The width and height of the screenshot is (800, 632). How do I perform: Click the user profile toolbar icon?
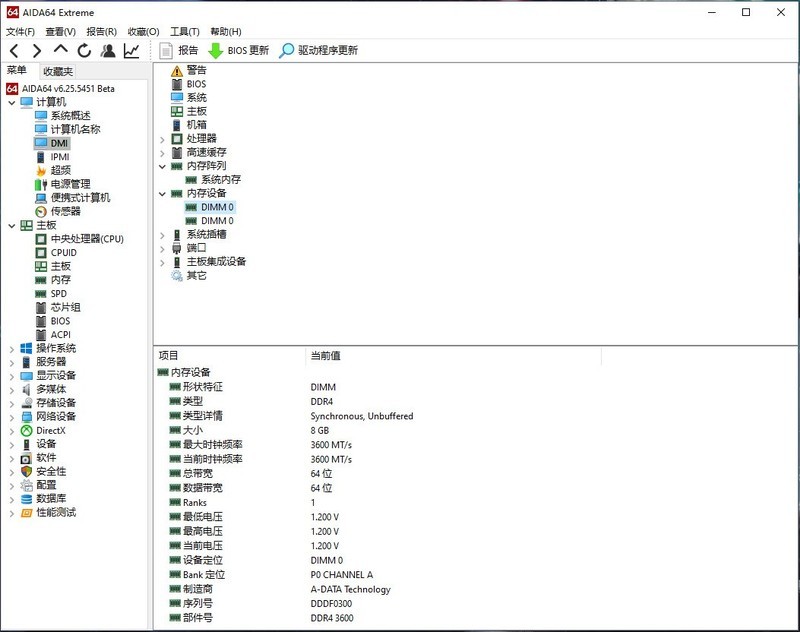click(108, 50)
